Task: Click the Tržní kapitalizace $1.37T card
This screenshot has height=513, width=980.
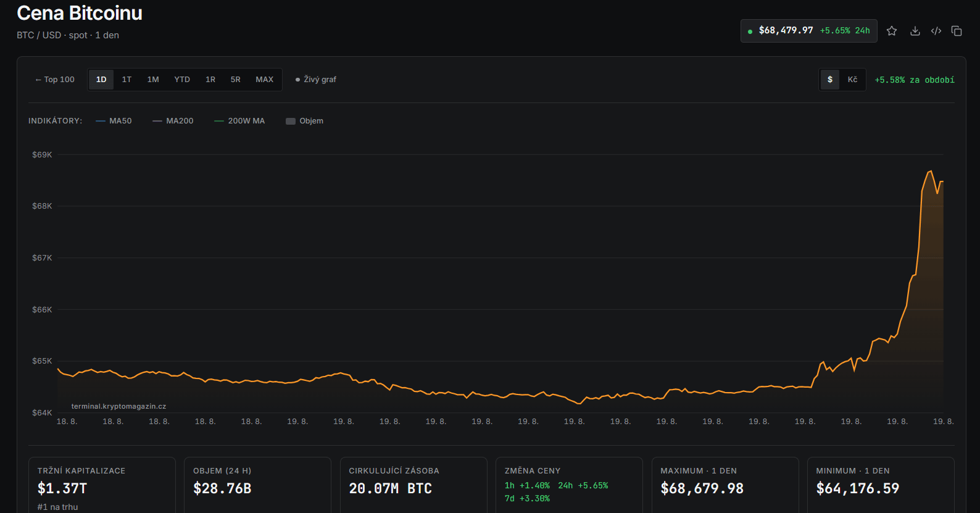Action: 102,485
